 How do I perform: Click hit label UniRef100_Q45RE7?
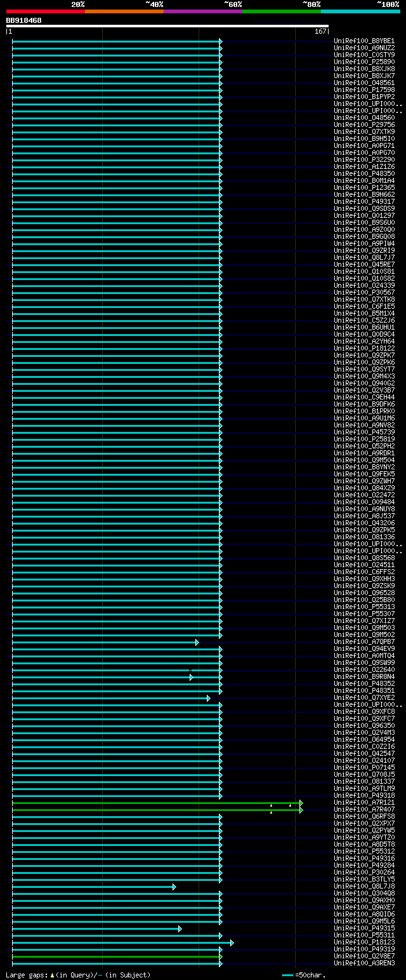364,265
